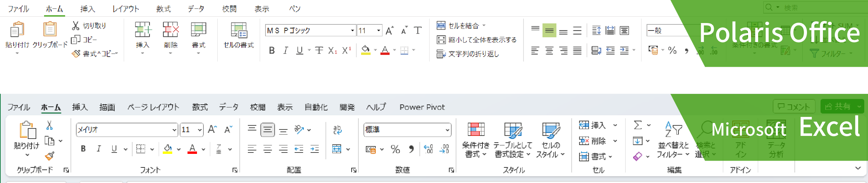Open Excel conditional formatting (条件付き書式)
Screen dimensions: 868x183
476,140
